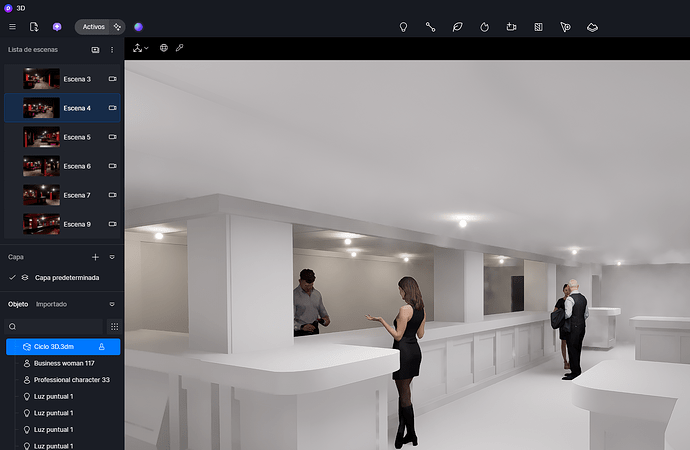Select the terrain tool icon
This screenshot has height=450, width=690.
[592, 27]
